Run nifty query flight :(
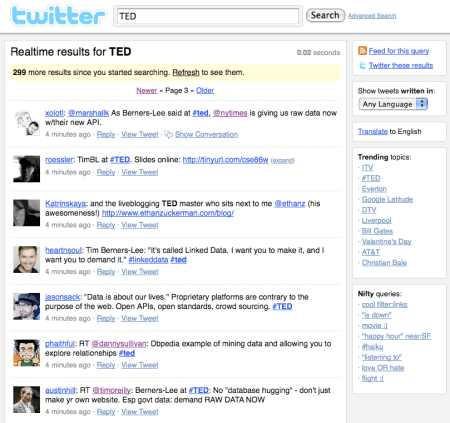450x423 pixels. pyautogui.click(x=373, y=378)
